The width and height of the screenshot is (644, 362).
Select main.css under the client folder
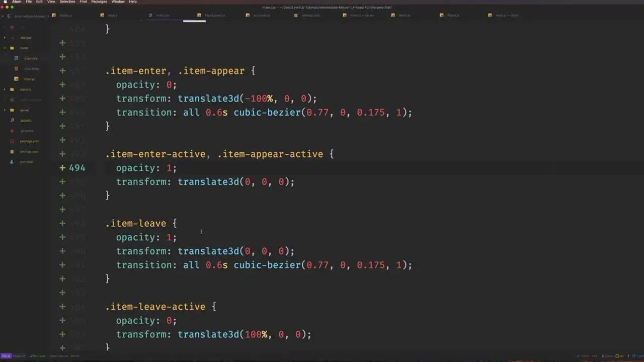(31, 58)
